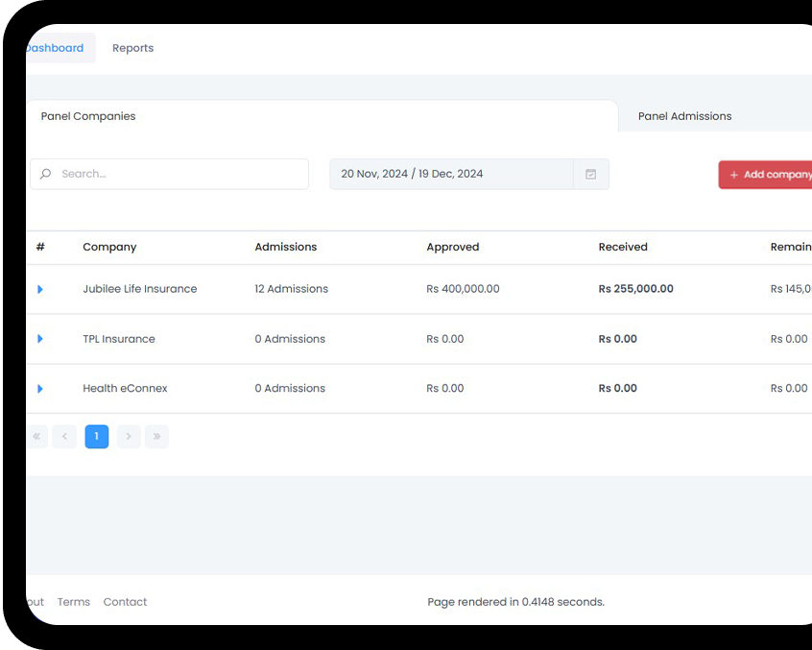Image resolution: width=812 pixels, height=650 pixels.
Task: Expand the TPL Insurance row
Action: point(40,339)
